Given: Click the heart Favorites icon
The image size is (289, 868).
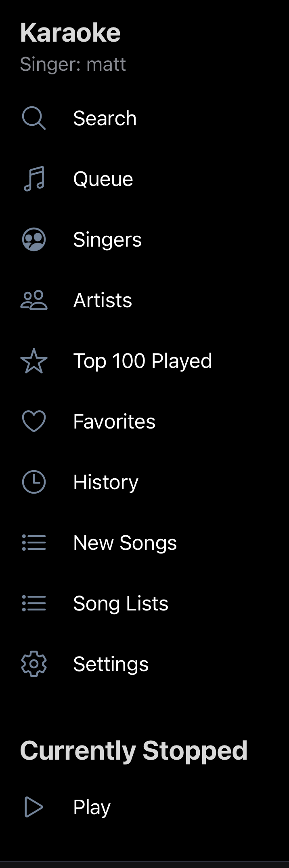Looking at the screenshot, I should 34,421.
